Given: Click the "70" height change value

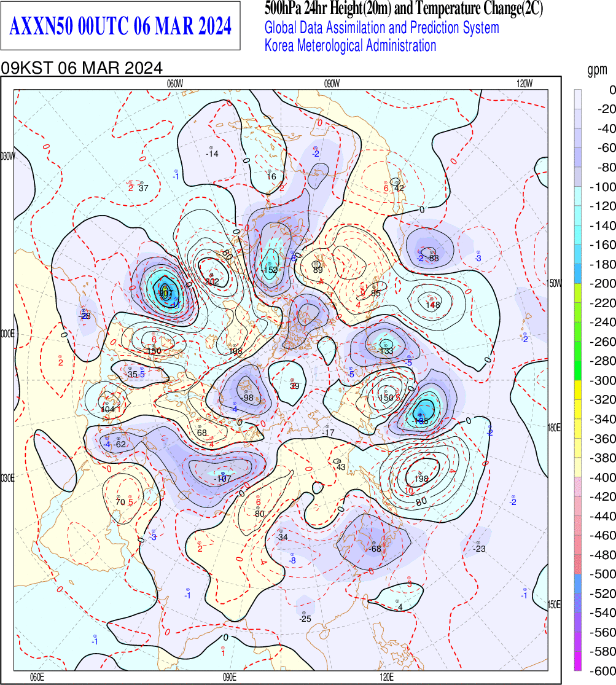Looking at the screenshot, I should (120, 503).
